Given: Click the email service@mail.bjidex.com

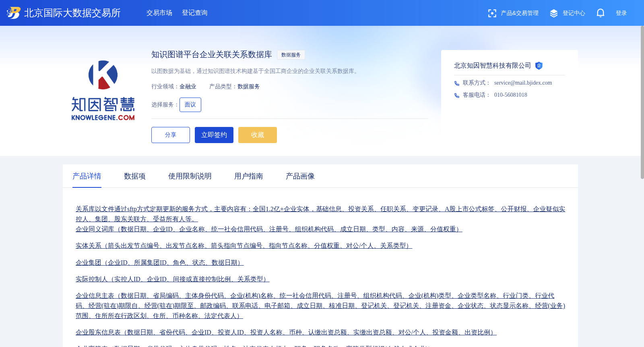Looking at the screenshot, I should click(523, 83).
